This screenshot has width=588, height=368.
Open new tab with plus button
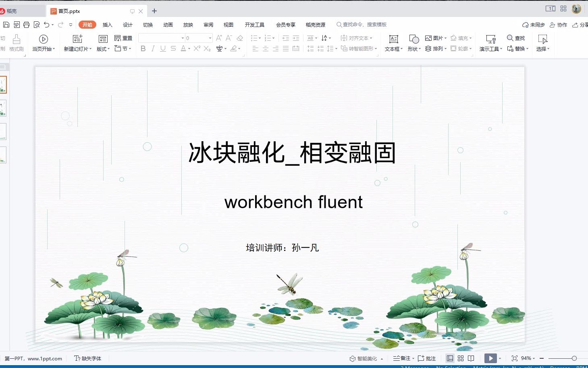click(154, 11)
